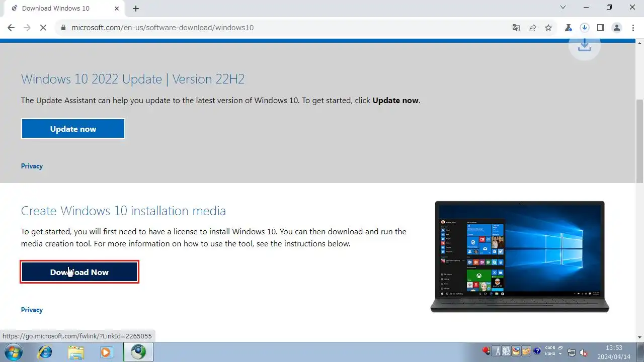This screenshot has width=644, height=362.
Task: Stop loading the page
Action: [x=43, y=28]
